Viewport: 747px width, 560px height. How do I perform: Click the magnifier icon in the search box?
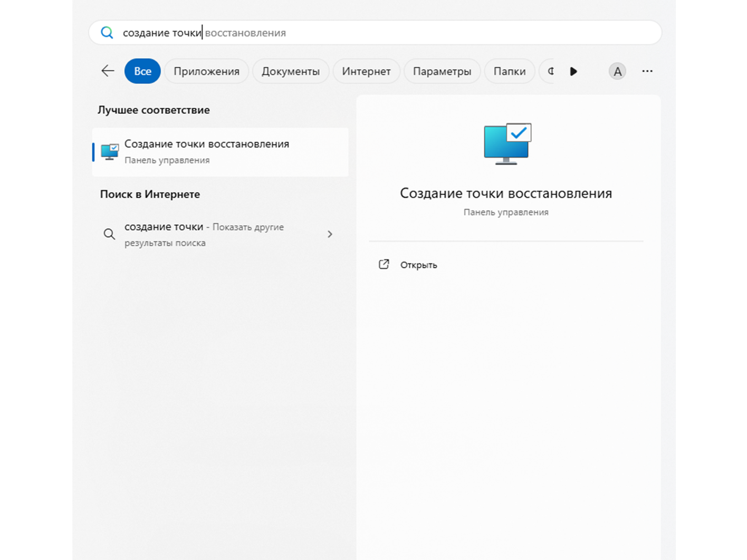107,33
